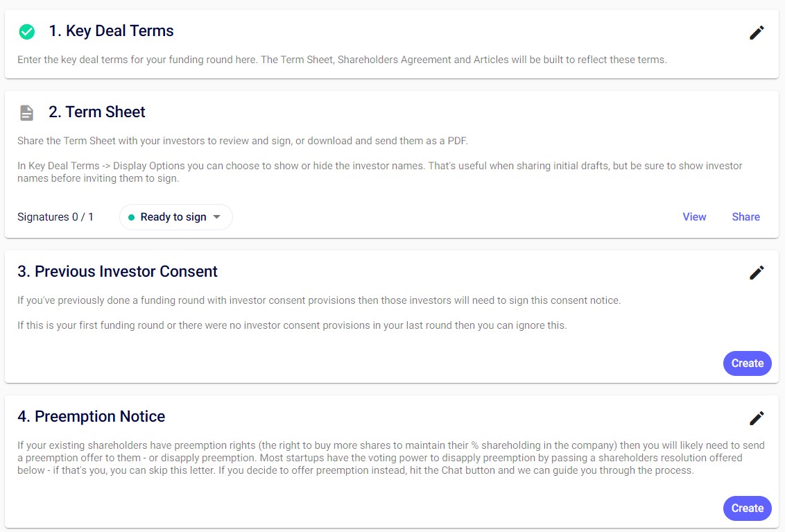Screen dimensions: 785x532
Task: Click the Signatures 0 / 1 label
Action: [x=55, y=217]
